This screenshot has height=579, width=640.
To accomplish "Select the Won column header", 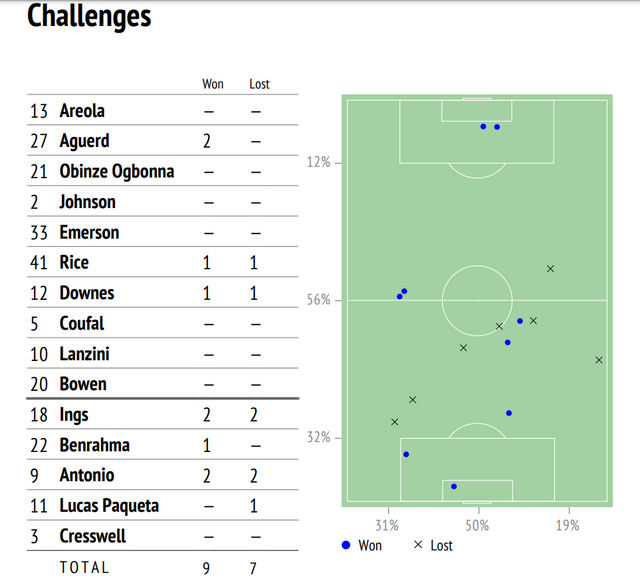I will click(x=213, y=84).
